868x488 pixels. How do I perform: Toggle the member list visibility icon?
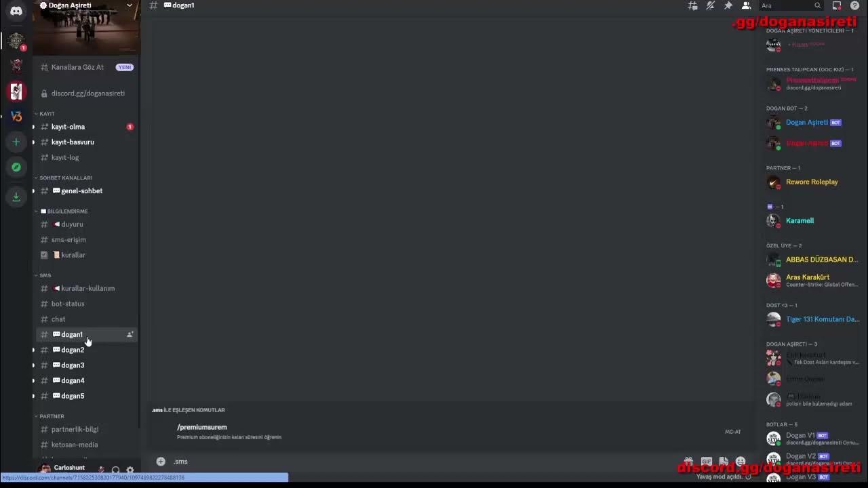746,5
